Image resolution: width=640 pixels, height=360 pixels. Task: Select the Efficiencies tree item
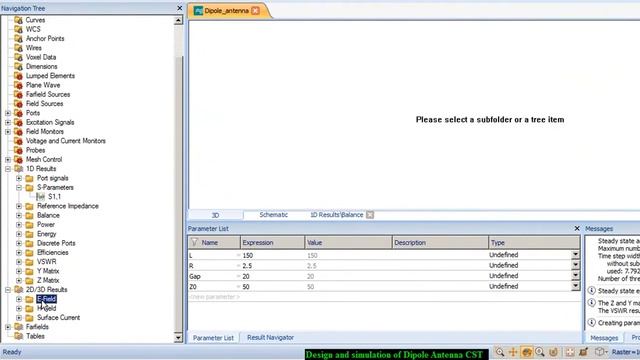pos(53,253)
